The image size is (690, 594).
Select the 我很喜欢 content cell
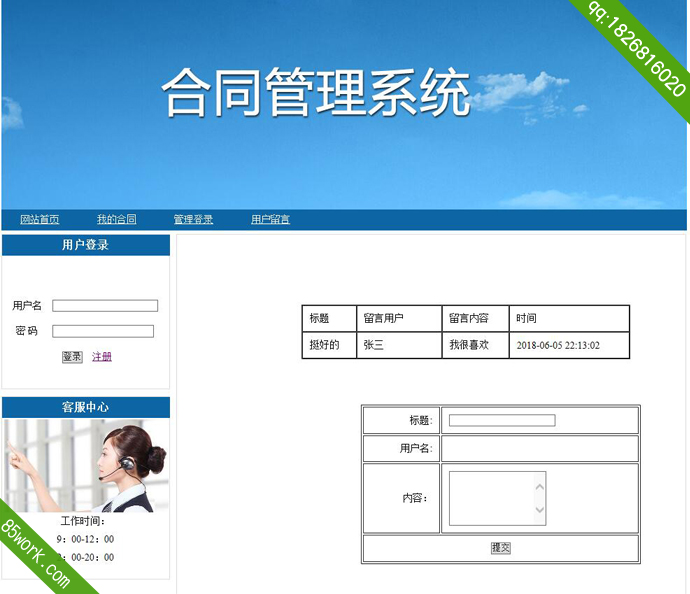click(475, 345)
